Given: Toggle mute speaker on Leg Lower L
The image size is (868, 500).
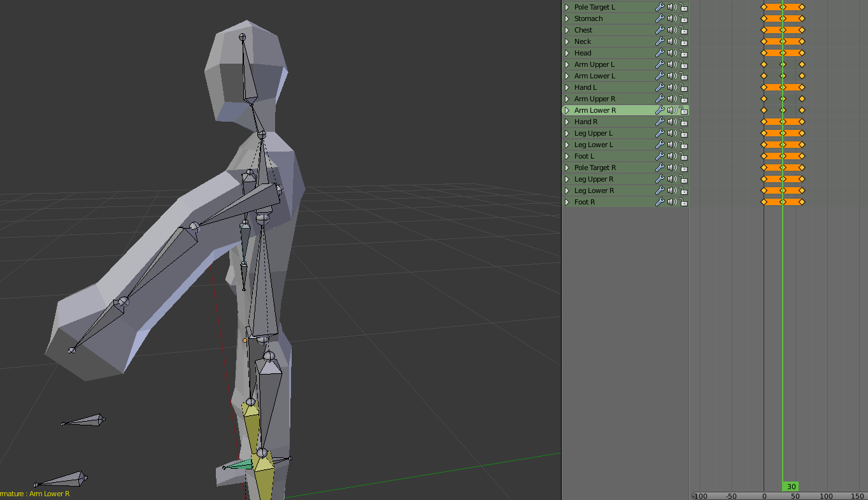Looking at the screenshot, I should click(x=672, y=145).
